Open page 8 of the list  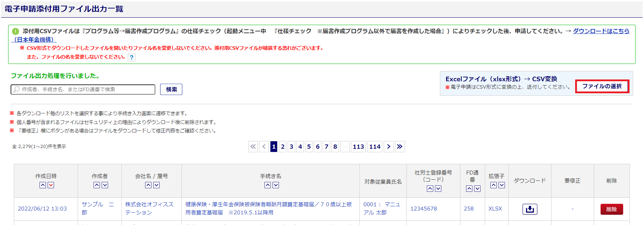pyautogui.click(x=335, y=147)
